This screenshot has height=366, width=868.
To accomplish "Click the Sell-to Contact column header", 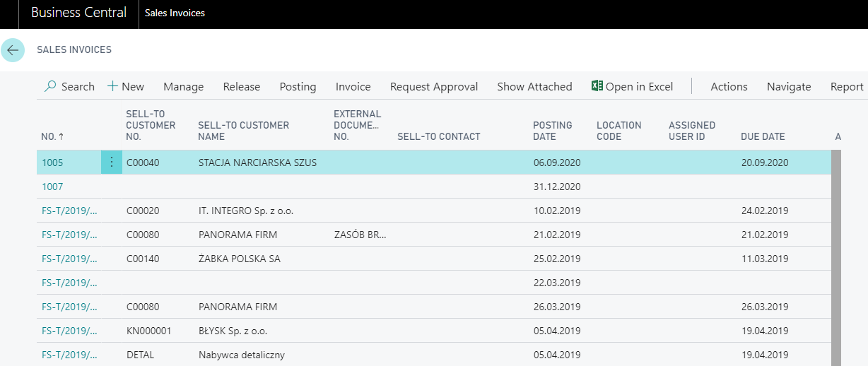I will click(x=438, y=136).
